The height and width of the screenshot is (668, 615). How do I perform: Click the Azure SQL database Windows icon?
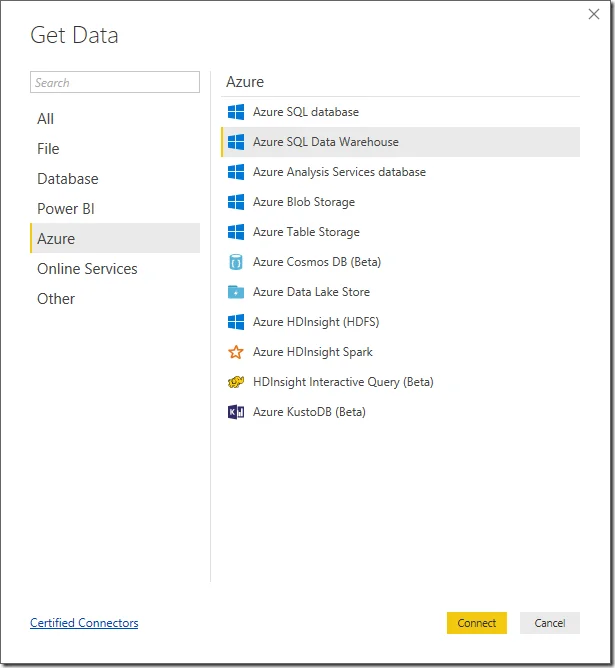pyautogui.click(x=236, y=112)
